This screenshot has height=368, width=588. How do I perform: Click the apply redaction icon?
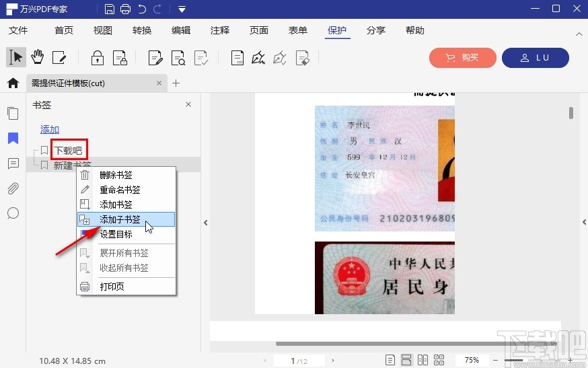pos(201,58)
